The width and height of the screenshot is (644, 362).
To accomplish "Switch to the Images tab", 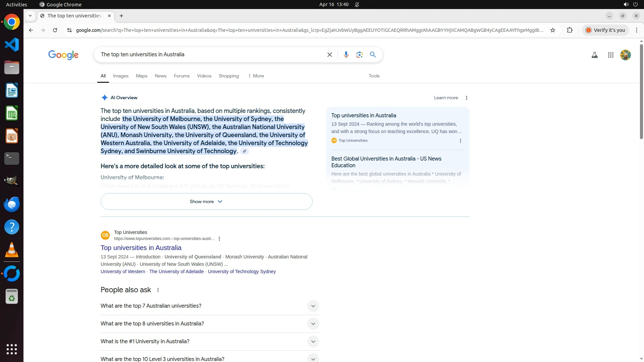I will pyautogui.click(x=120, y=76).
